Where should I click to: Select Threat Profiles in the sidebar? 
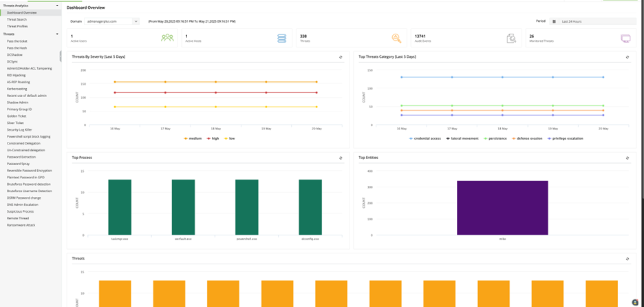click(17, 26)
